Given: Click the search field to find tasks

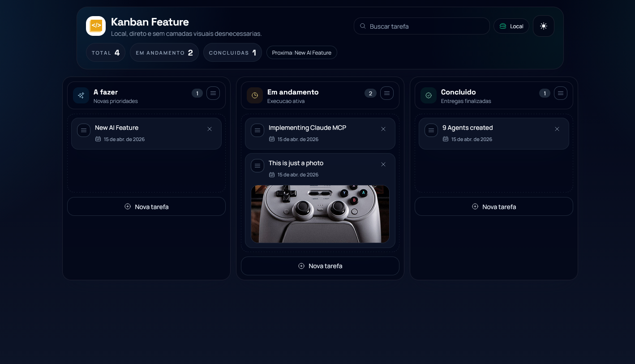Looking at the screenshot, I should click(x=421, y=26).
